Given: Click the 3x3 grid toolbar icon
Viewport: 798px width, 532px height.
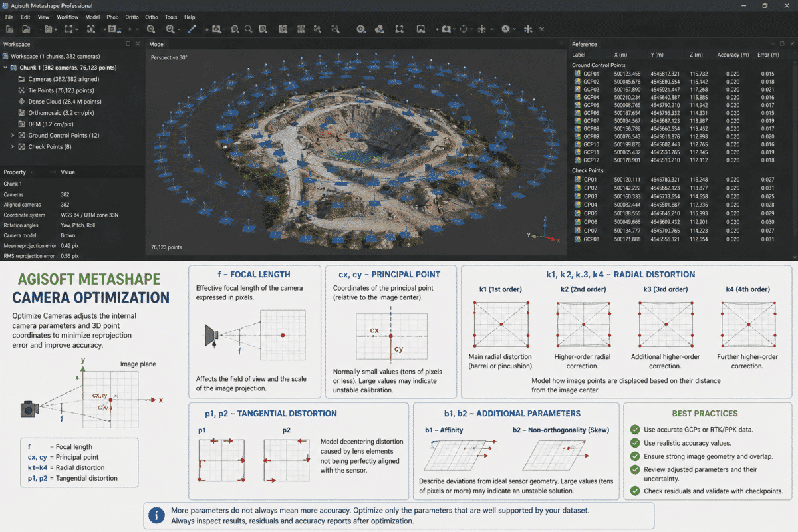Looking at the screenshot, I should click(x=301, y=29).
